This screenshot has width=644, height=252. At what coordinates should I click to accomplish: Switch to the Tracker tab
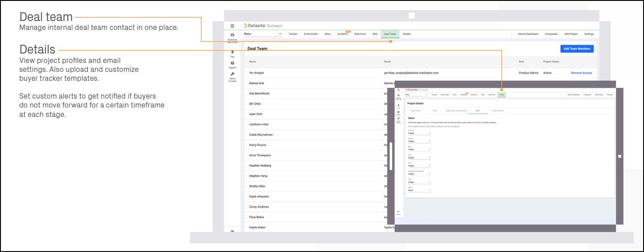tap(293, 34)
